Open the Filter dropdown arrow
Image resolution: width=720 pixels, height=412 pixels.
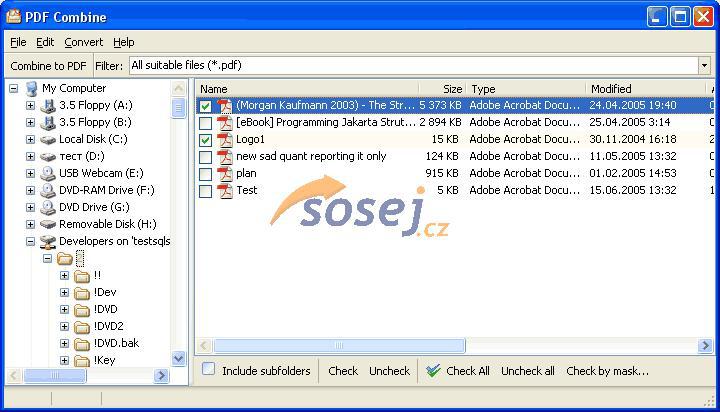click(x=704, y=66)
